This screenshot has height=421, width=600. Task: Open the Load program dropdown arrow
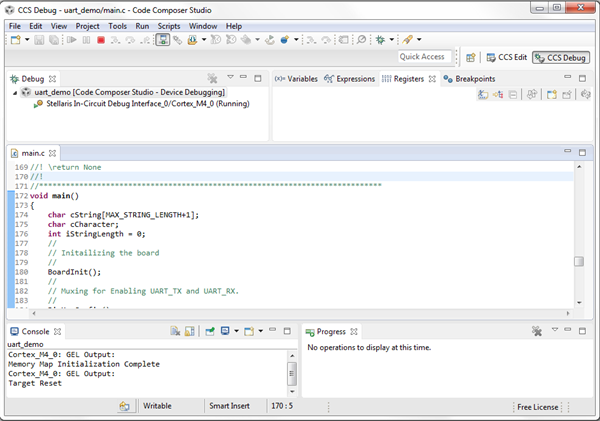tap(204, 40)
